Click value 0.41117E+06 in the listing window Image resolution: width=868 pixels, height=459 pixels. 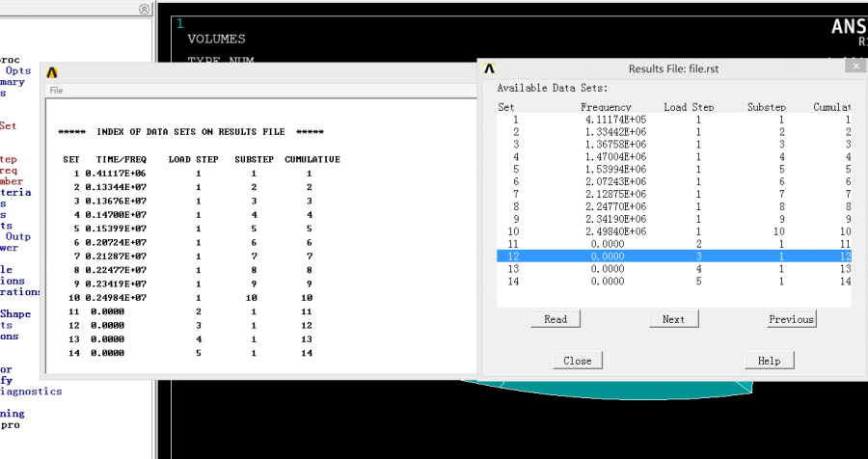115,174
